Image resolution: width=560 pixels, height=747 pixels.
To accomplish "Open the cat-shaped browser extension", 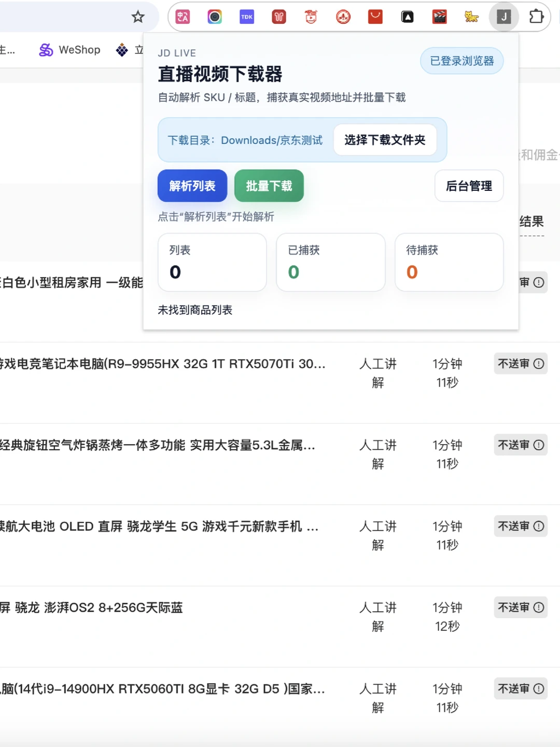I will coord(471,17).
